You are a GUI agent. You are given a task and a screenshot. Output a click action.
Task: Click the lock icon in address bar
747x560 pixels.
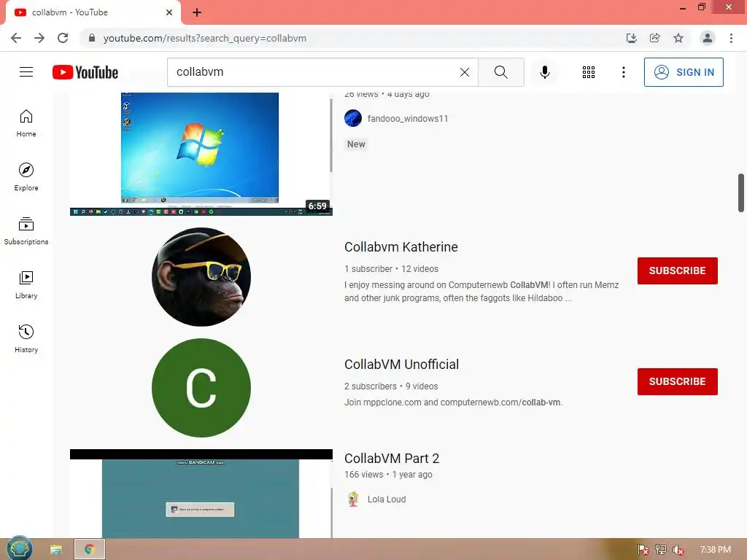click(92, 38)
